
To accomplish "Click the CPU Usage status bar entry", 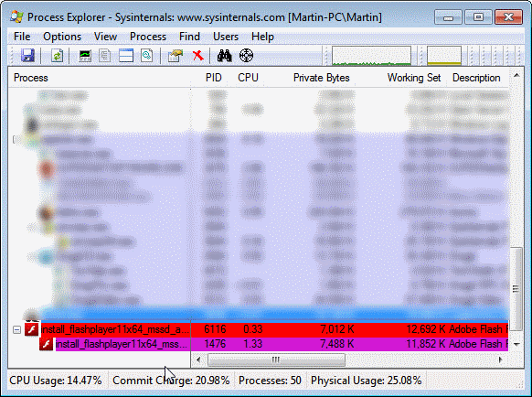I will tap(56, 381).
